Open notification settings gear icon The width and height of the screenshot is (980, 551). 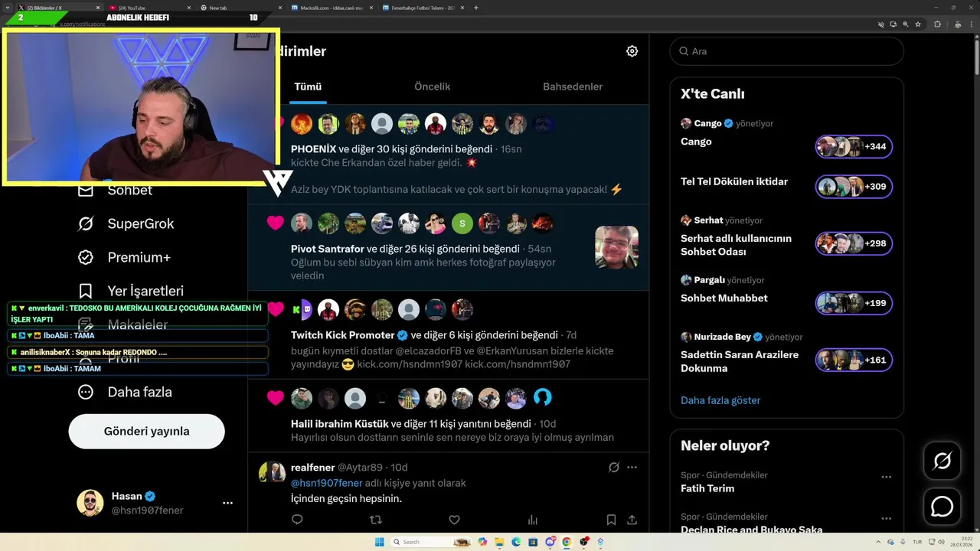coord(632,51)
